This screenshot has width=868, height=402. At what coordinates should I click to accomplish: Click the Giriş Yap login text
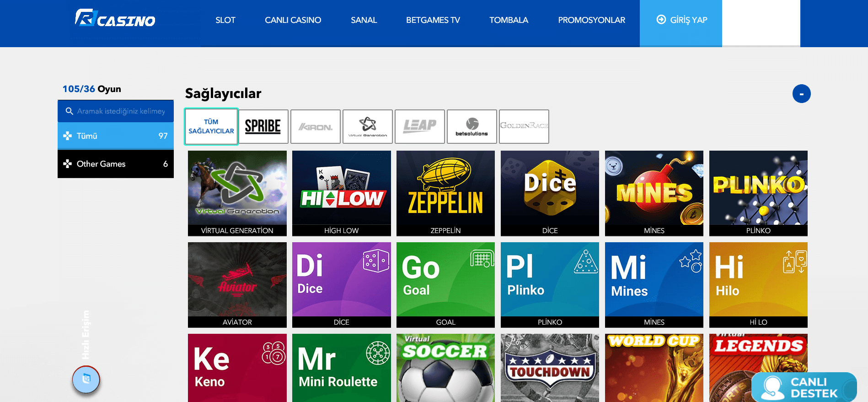click(689, 20)
